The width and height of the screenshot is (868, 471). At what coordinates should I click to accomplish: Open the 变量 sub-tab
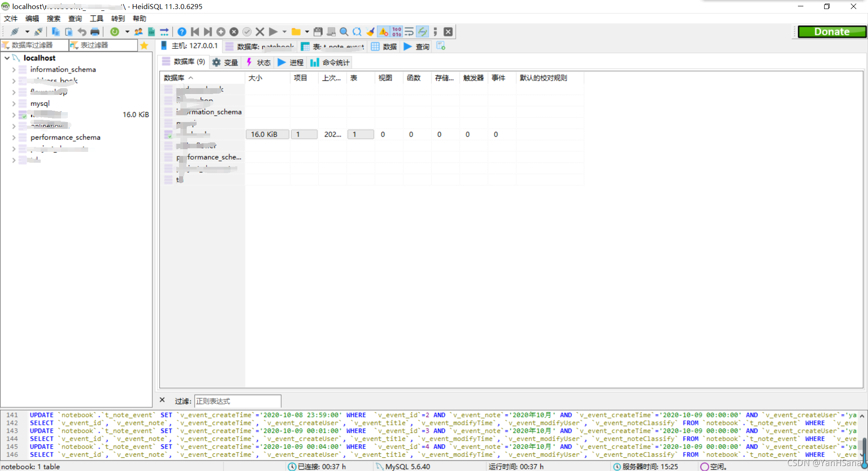(225, 62)
